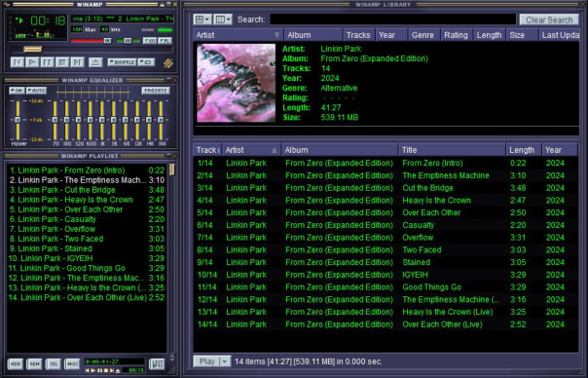Toggle the equalizer AUTO button
588x378 pixels.
tap(36, 91)
